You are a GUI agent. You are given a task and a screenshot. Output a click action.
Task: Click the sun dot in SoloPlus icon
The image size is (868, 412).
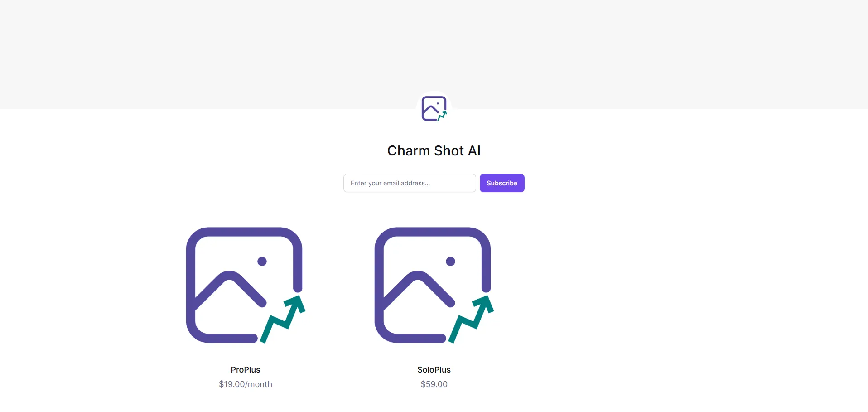tap(450, 261)
